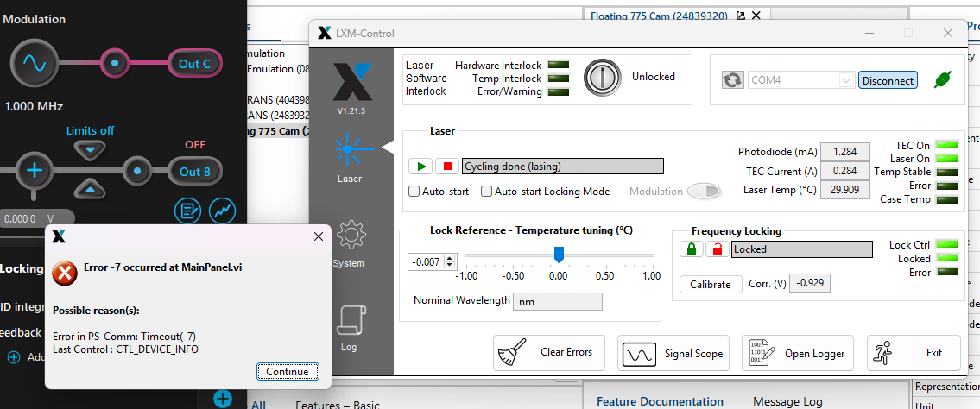
Task: Click the temperature tuning slider handle
Action: (560, 255)
